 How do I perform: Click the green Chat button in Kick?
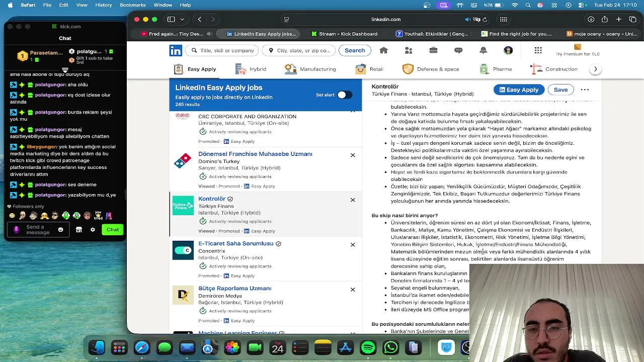pos(113,230)
